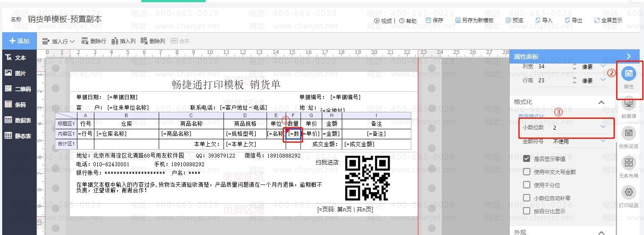Collapse the 外观 appearance section
The height and width of the screenshot is (235, 644).
[x=601, y=233]
